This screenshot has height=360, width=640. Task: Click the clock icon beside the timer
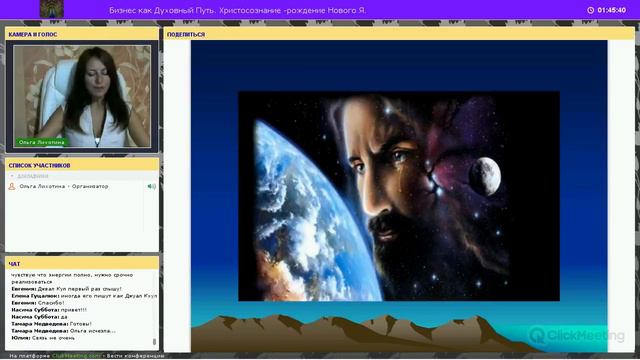point(590,10)
